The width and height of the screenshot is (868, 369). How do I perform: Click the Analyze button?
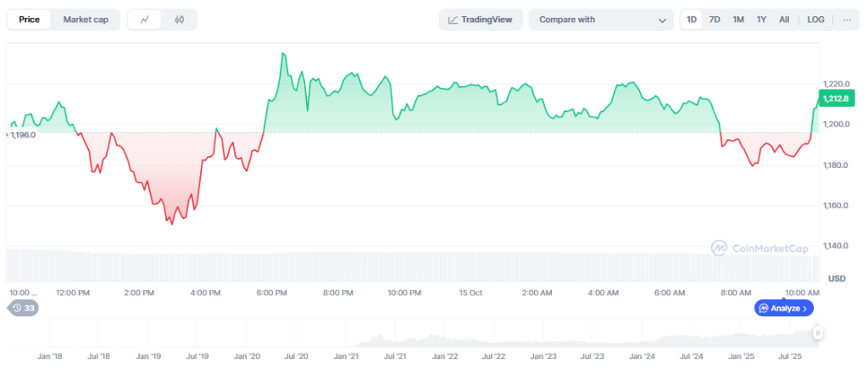[x=783, y=307]
